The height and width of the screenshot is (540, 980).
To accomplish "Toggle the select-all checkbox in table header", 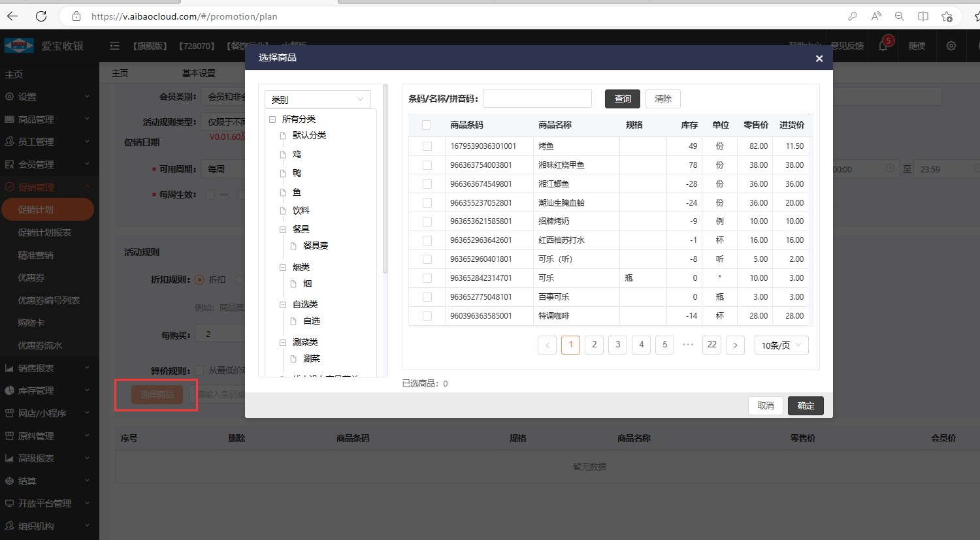I will point(427,125).
